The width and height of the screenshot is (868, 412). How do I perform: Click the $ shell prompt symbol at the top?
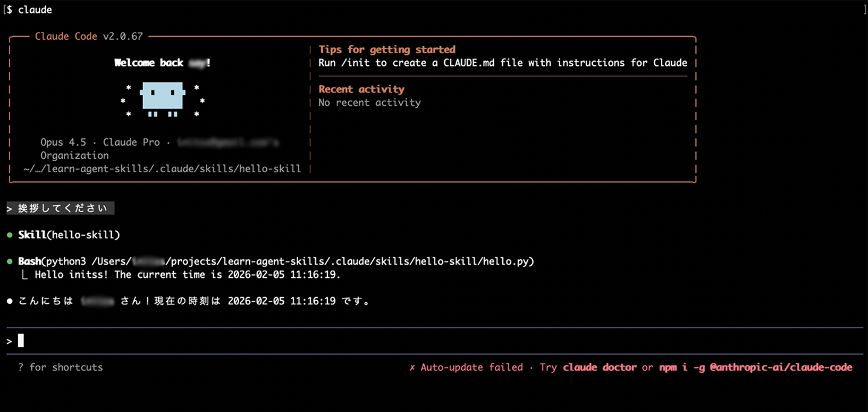click(10, 10)
